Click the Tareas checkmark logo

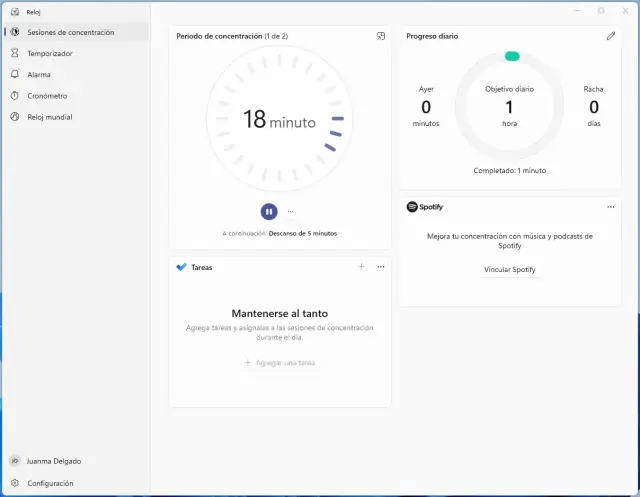(x=181, y=267)
